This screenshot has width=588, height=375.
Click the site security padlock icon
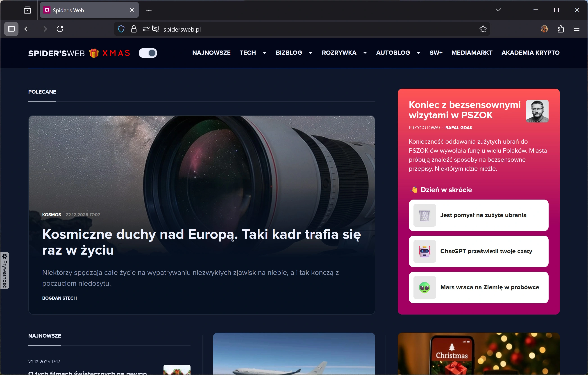134,29
